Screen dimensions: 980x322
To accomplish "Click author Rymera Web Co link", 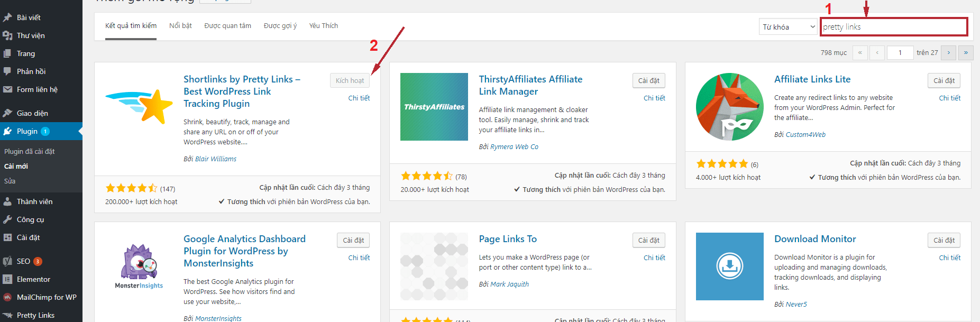I will tap(514, 146).
